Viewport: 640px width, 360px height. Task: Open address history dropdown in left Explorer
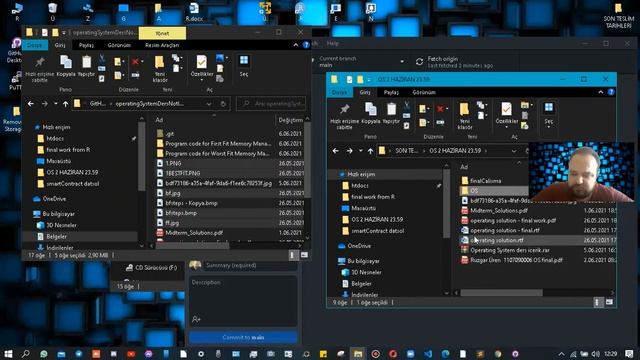[209, 104]
